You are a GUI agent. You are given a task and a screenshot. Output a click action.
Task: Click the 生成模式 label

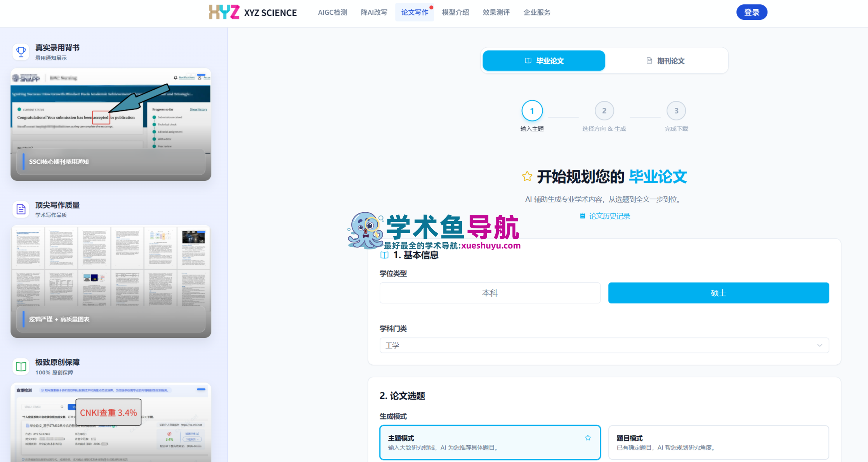pyautogui.click(x=393, y=416)
